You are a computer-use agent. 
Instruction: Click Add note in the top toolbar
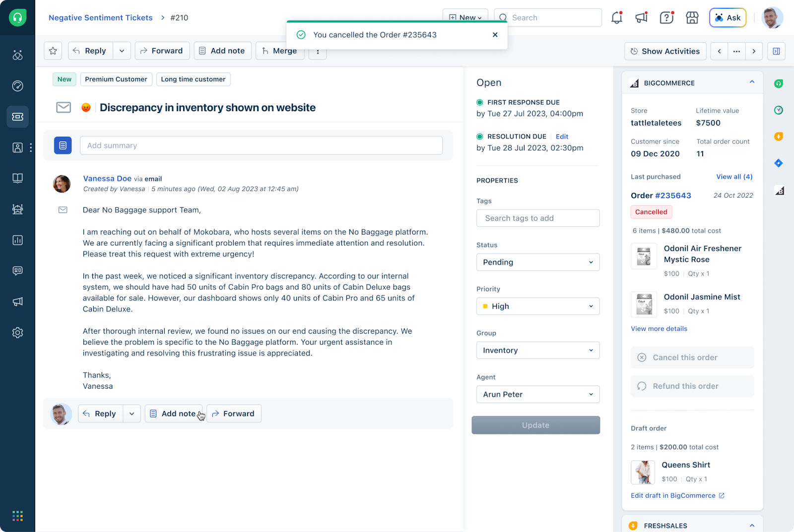pyautogui.click(x=222, y=51)
